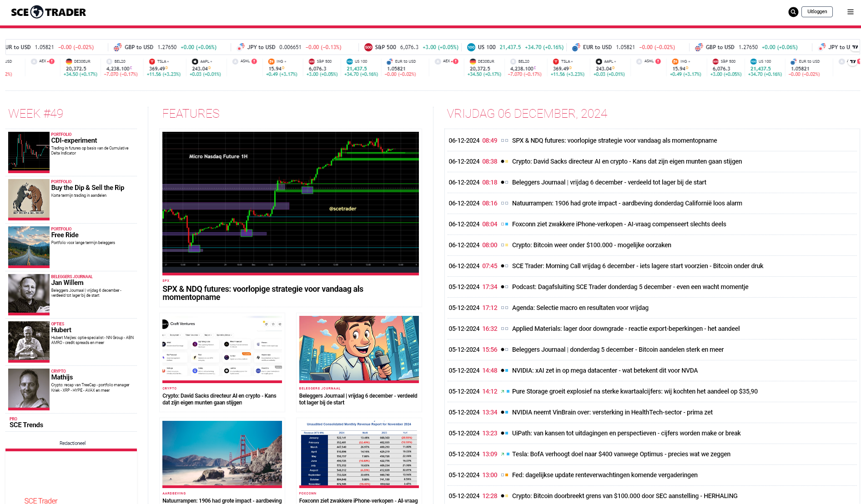Screen dimensions: 861x504
Task: Open the hamburger menu icon
Action: click(x=851, y=12)
